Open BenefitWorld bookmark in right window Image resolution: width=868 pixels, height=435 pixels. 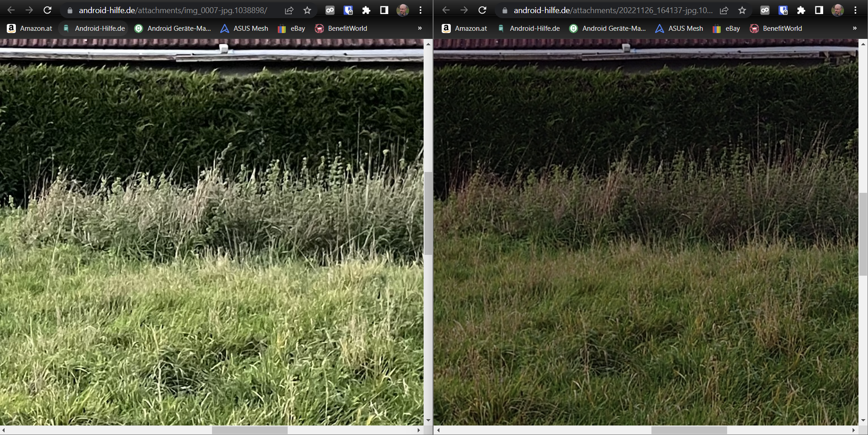(776, 28)
